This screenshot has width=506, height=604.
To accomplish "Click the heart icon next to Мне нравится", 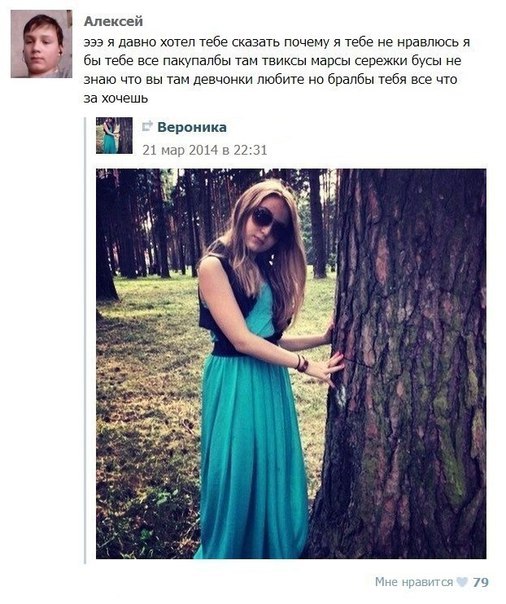I will click(462, 582).
